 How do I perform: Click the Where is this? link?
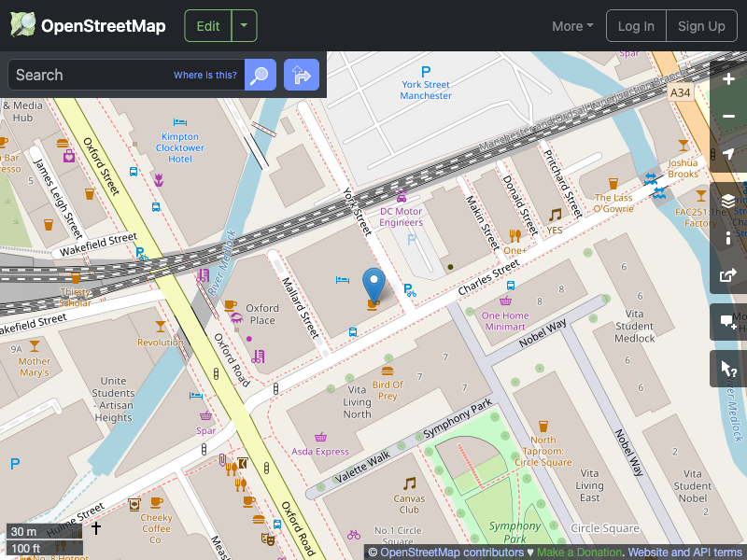pos(204,75)
